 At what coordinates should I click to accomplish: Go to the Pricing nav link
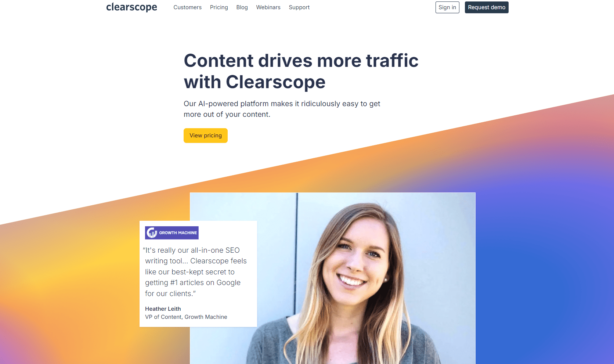(x=219, y=7)
